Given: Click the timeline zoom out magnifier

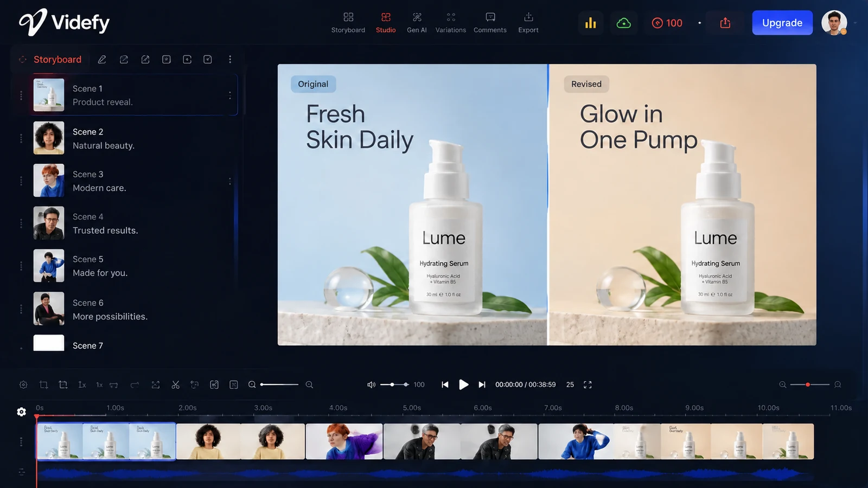Looking at the screenshot, I should 252,384.
